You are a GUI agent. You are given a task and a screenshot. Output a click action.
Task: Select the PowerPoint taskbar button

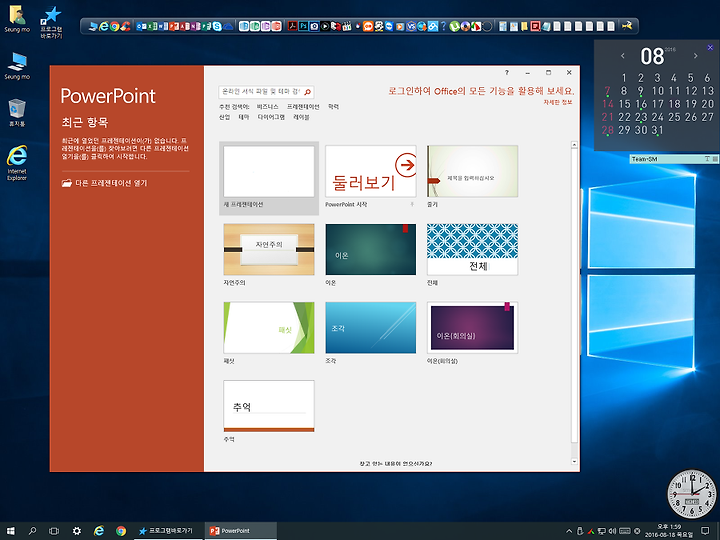(240, 531)
